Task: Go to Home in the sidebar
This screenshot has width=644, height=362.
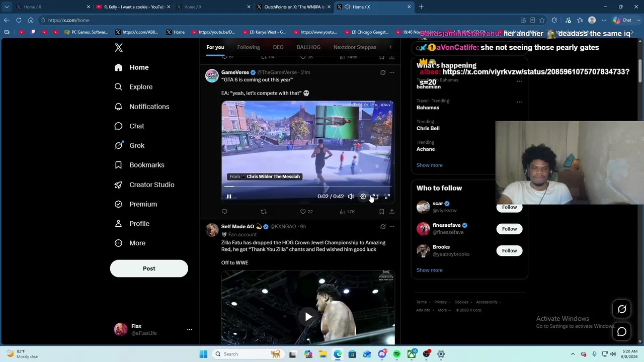Action: click(131, 67)
